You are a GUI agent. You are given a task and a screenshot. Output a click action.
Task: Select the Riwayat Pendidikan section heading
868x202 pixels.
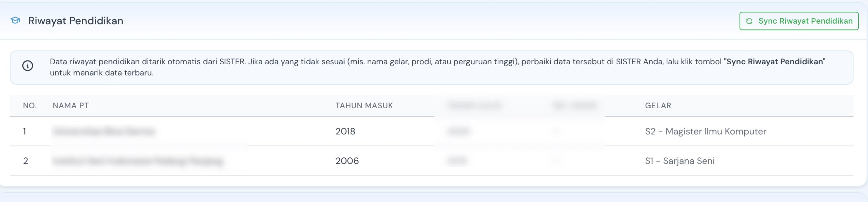click(x=76, y=21)
